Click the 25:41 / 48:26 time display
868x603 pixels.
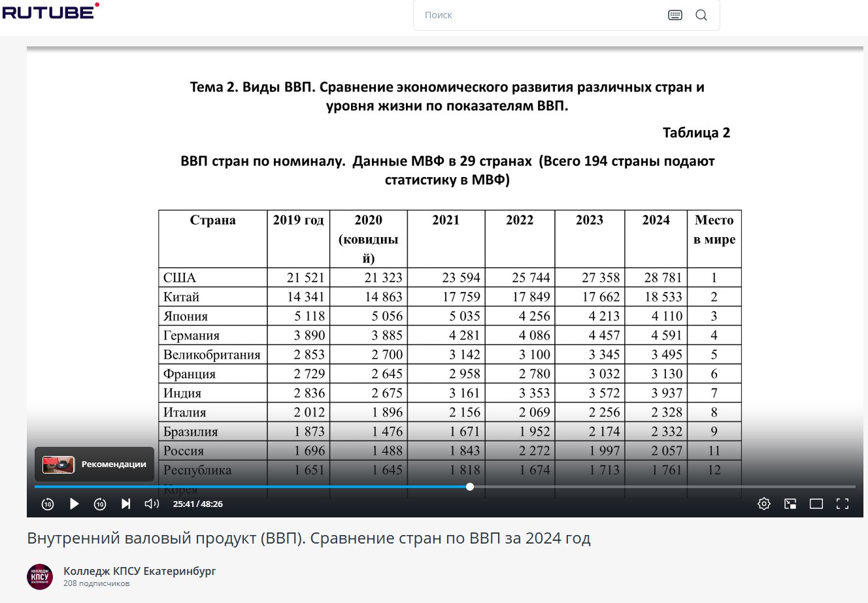point(197,504)
